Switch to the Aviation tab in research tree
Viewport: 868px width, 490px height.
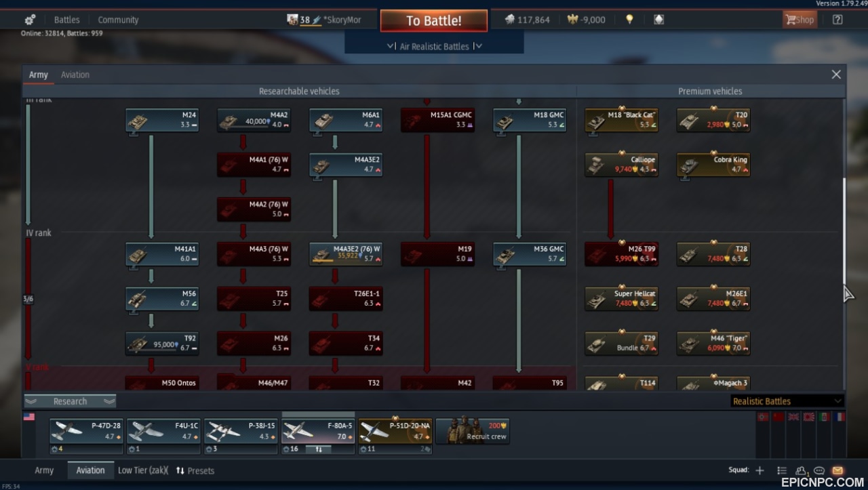coord(75,75)
